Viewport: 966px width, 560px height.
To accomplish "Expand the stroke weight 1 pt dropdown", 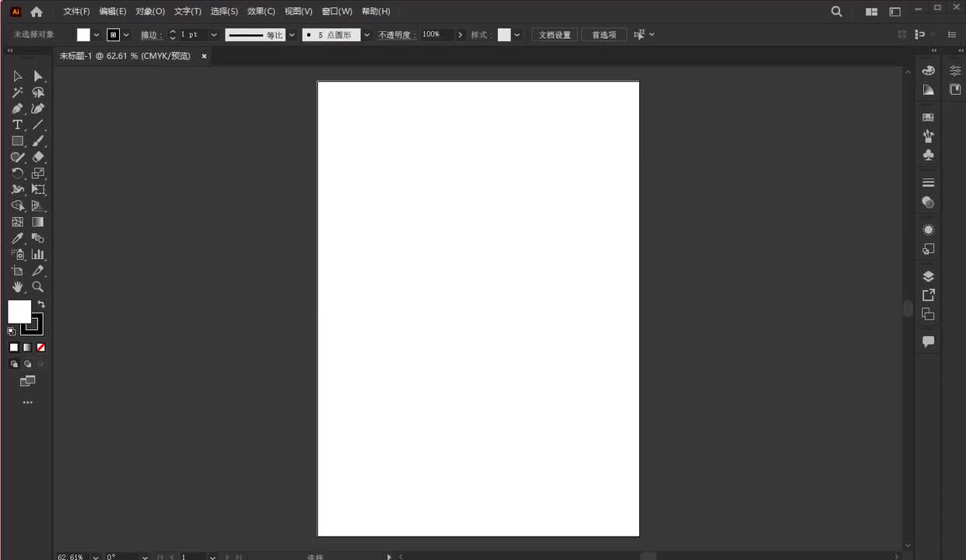I will click(x=214, y=35).
